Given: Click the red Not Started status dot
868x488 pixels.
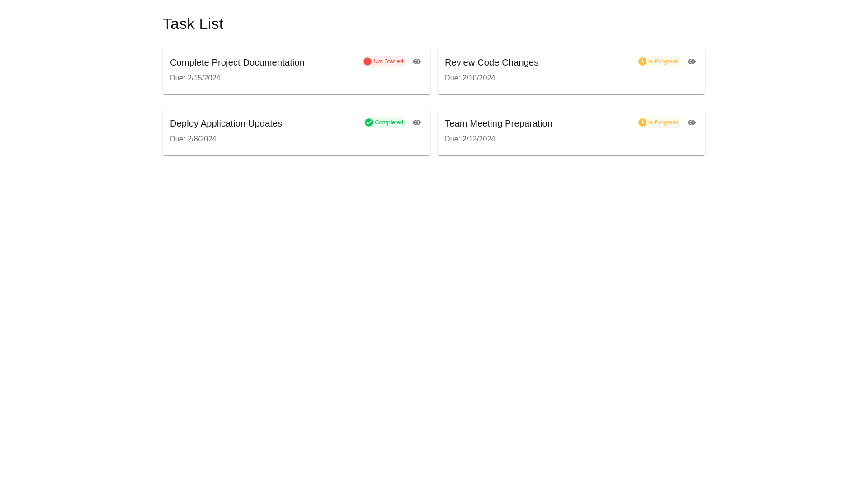Looking at the screenshot, I should click(x=368, y=61).
